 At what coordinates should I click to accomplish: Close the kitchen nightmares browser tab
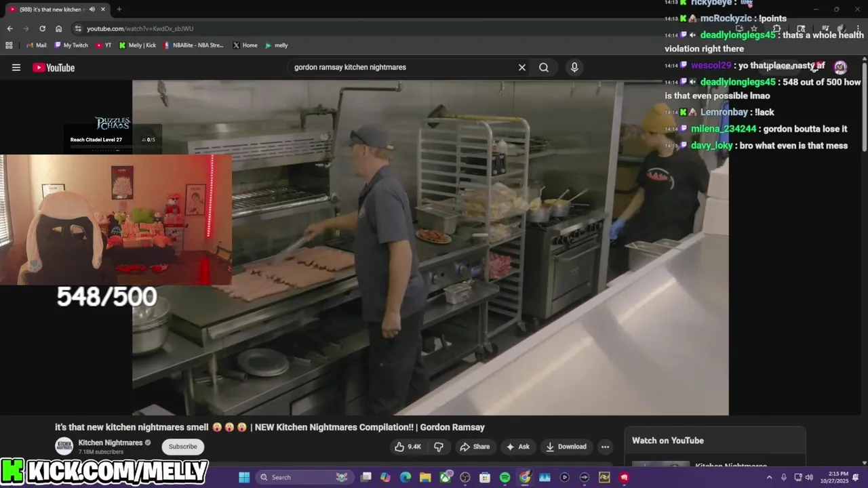click(x=103, y=9)
